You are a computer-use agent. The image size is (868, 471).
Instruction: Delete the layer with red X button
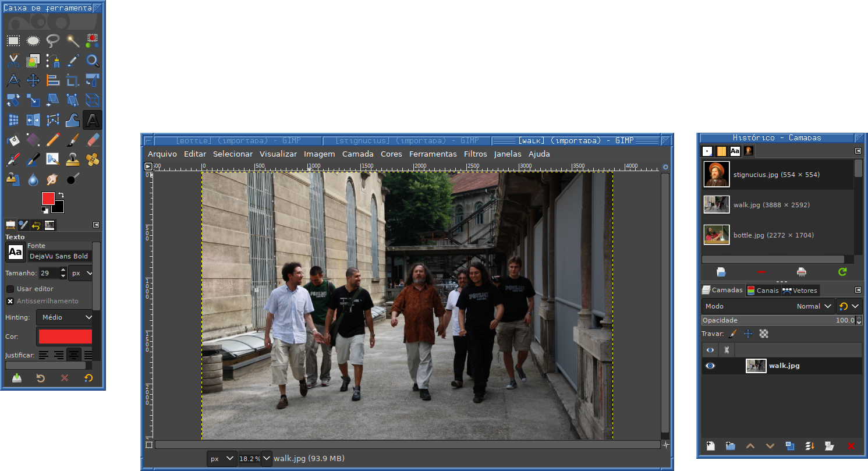coord(851,446)
